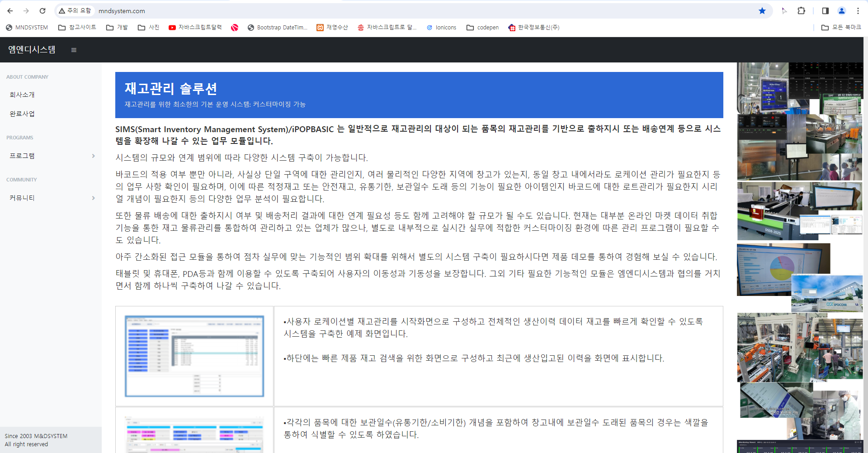
Task: Open the 사진 bookmark folder
Action: pyautogui.click(x=149, y=28)
